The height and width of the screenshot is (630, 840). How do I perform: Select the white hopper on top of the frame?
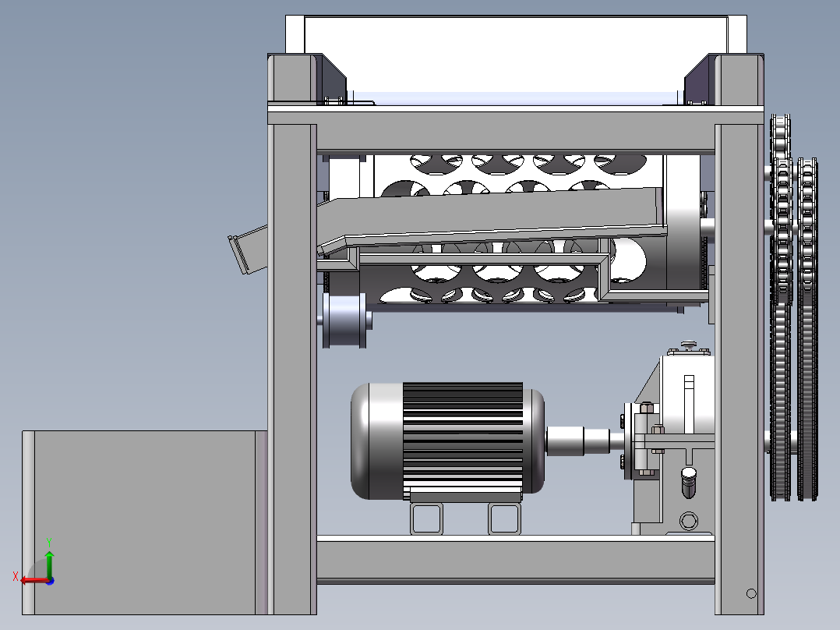[x=516, y=60]
